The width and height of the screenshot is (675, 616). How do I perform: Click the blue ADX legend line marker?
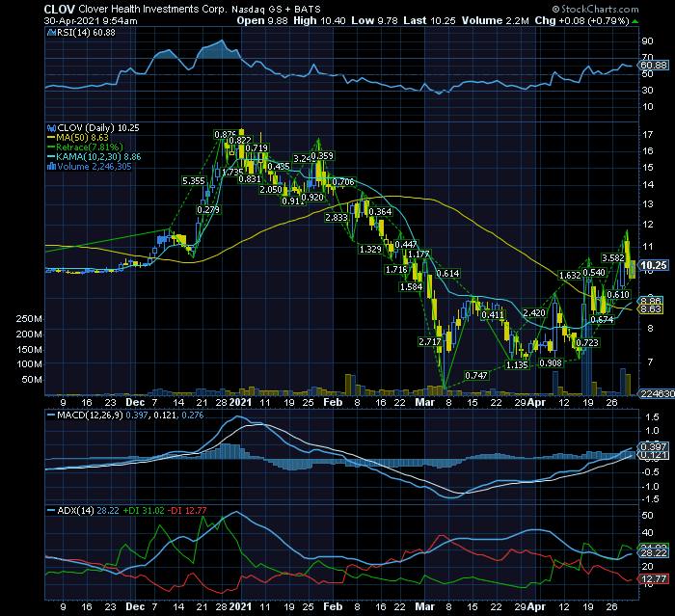[51, 511]
